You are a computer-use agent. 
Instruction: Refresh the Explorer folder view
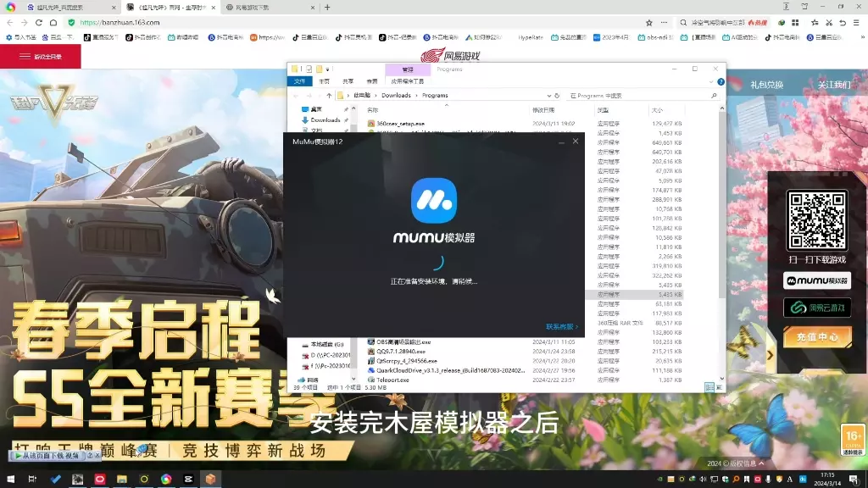[x=557, y=96]
